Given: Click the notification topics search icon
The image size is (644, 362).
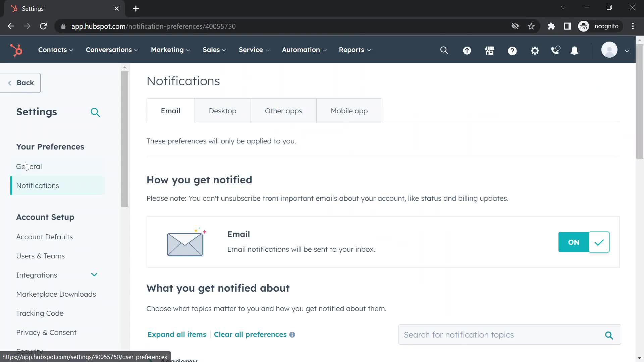Looking at the screenshot, I should 610,335.
